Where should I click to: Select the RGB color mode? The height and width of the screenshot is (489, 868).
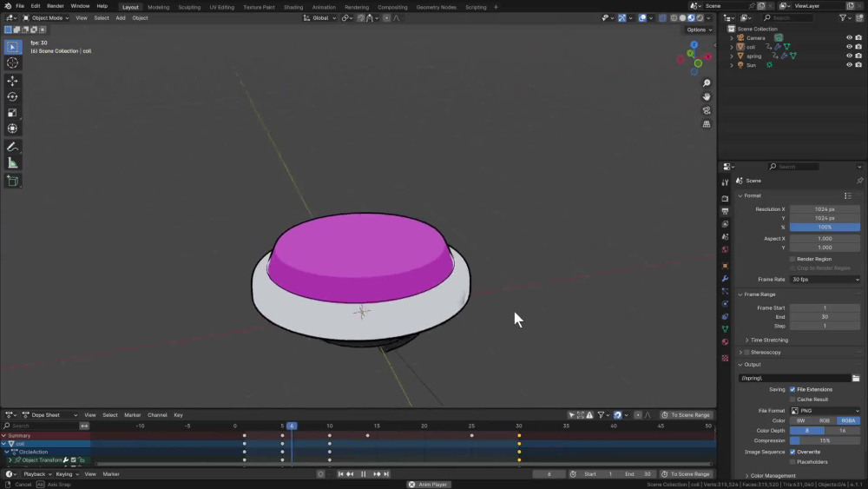click(825, 421)
